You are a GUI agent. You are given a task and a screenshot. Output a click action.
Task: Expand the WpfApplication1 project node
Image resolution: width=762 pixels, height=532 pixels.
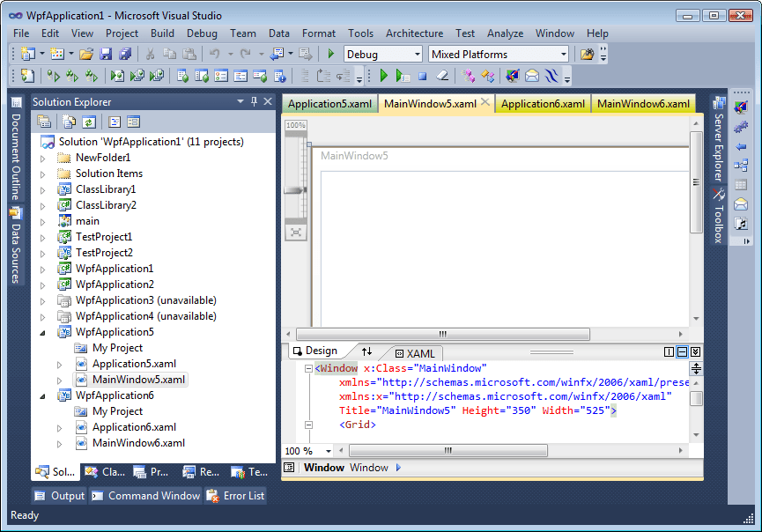click(x=44, y=268)
